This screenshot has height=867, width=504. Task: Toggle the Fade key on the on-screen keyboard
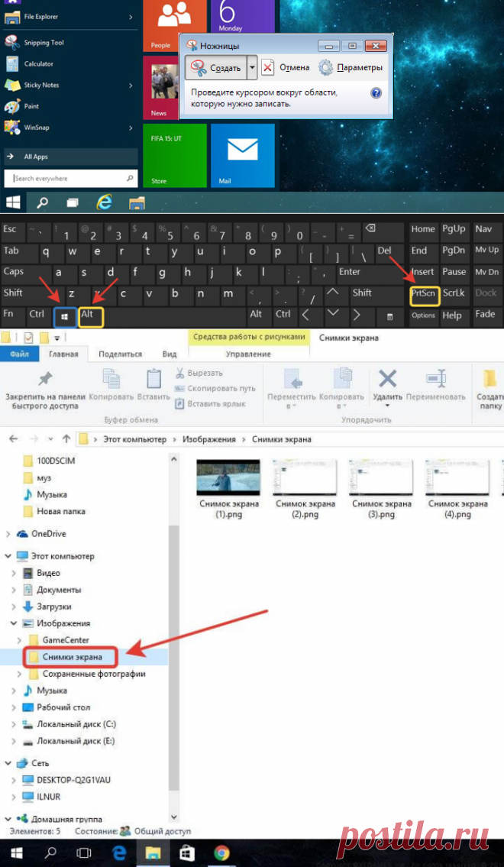[x=484, y=315]
